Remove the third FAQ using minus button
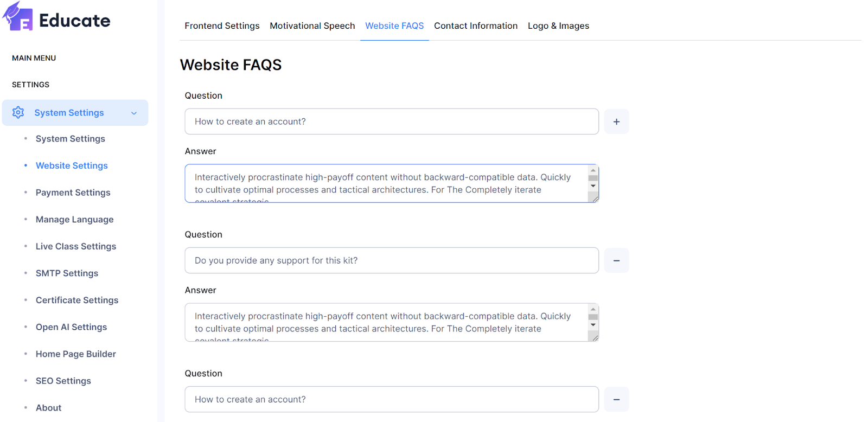 click(616, 399)
